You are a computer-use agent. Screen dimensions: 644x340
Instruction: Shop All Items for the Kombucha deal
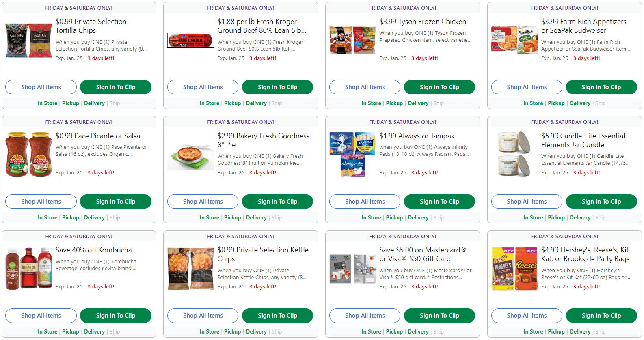41,315
